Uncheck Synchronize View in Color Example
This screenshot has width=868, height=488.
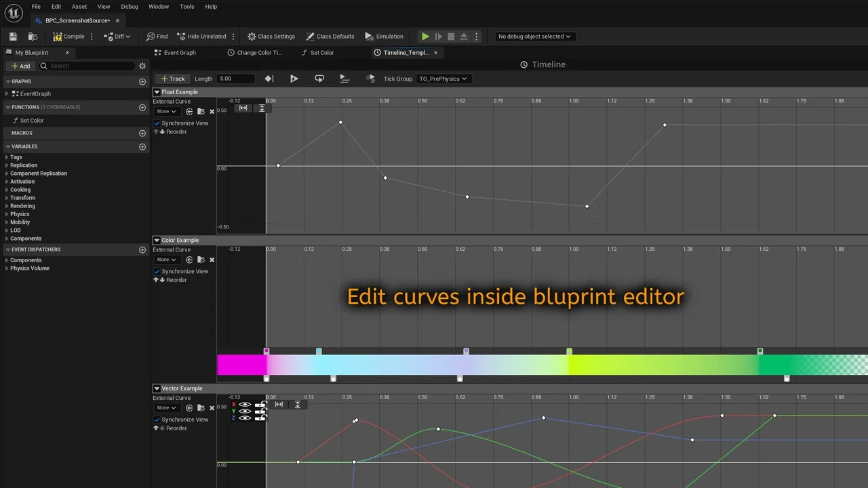[x=157, y=272]
